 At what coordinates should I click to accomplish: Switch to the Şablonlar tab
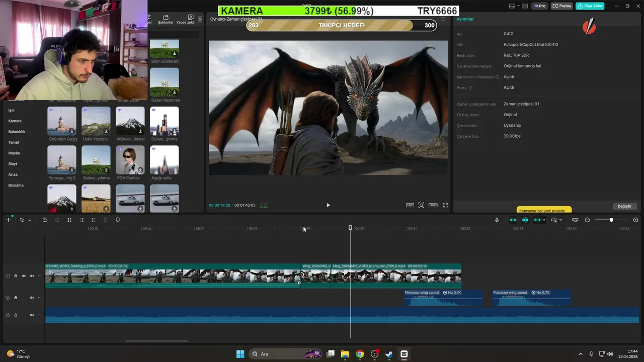166,20
